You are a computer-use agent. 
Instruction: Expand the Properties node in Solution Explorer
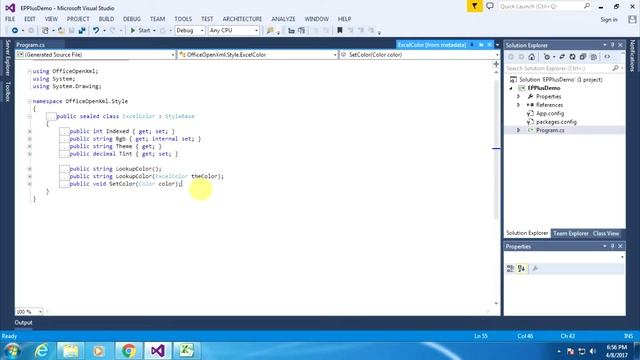click(519, 97)
